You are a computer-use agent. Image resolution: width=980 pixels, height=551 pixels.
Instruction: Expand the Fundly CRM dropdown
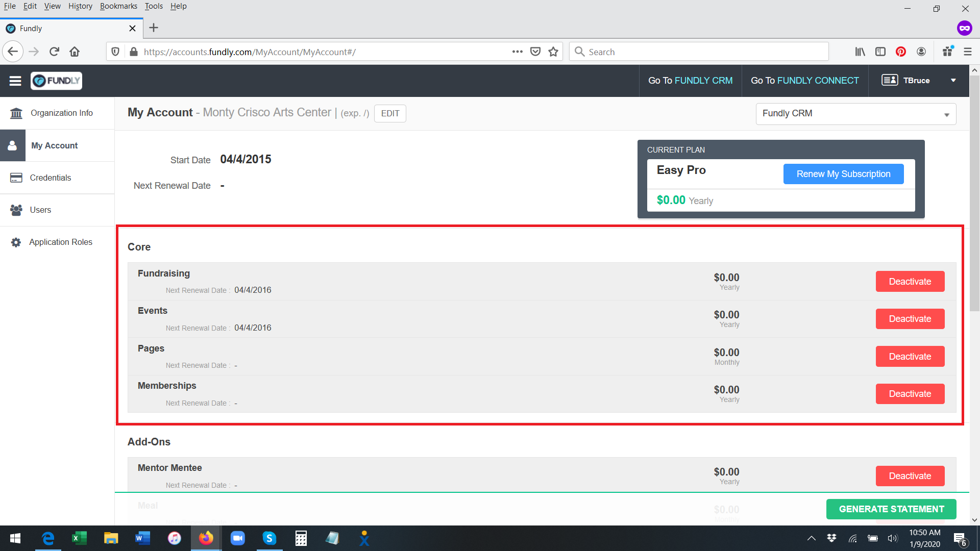tap(856, 114)
